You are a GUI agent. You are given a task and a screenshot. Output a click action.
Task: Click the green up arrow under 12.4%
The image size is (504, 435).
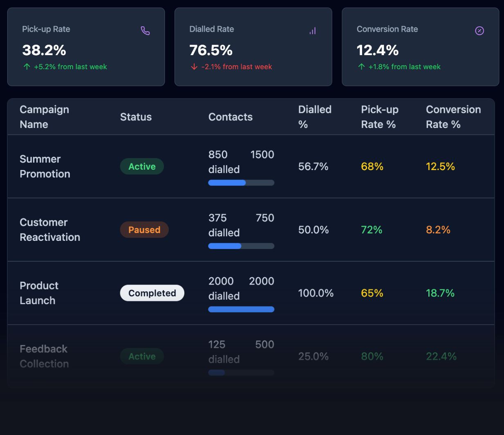361,67
